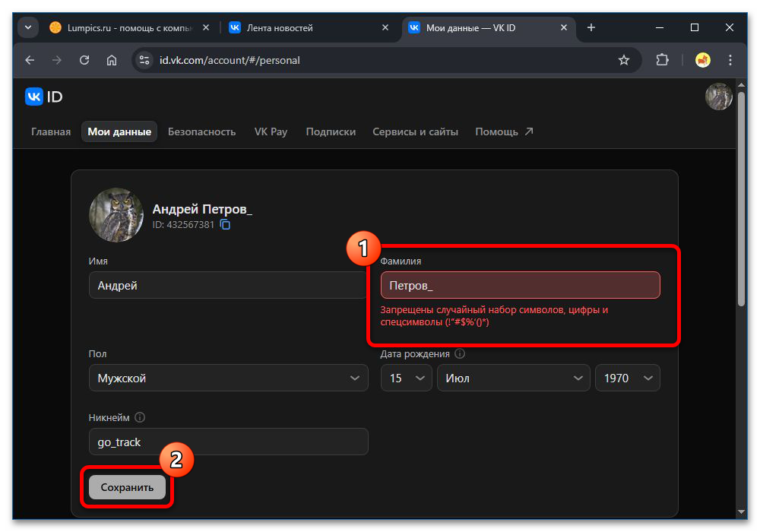Open the Chrome three-dot menu
Viewport: 760px width, 532px height.
coord(730,60)
